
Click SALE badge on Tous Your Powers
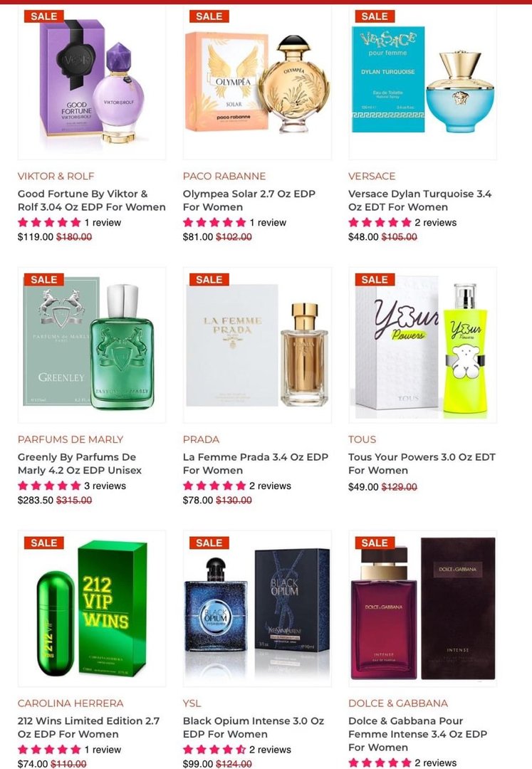375,280
